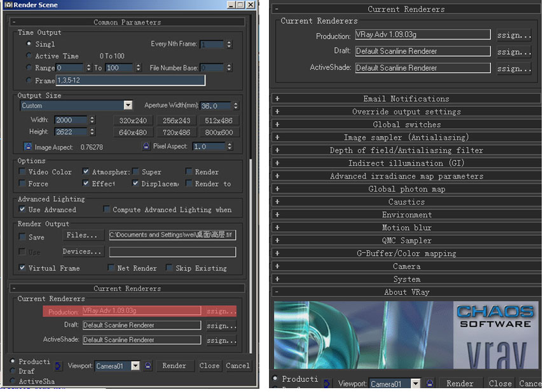543x392 pixels.
Task: Click the Height value field
Action: click(71, 132)
